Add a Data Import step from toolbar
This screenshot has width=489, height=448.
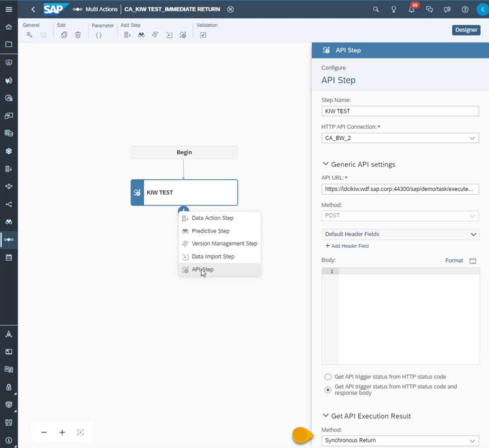click(169, 35)
